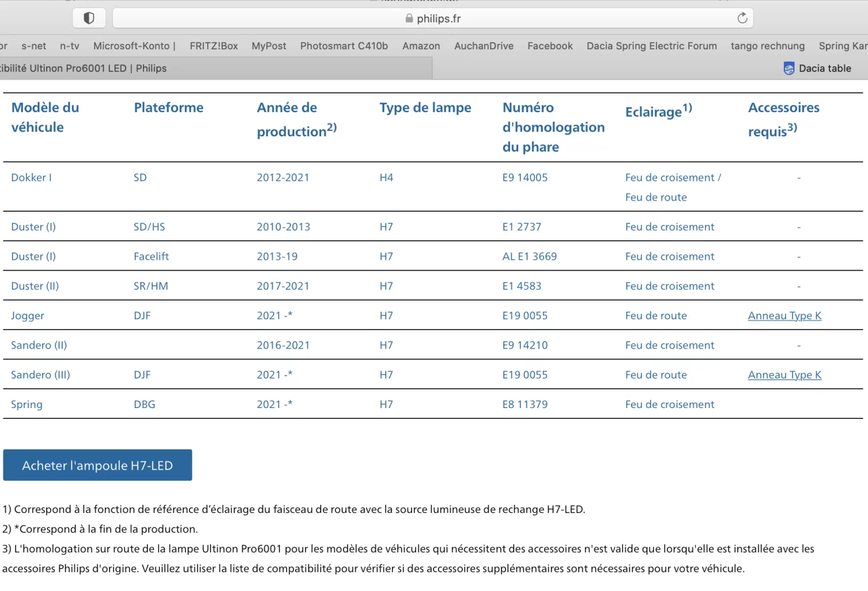
Task: Click the Accessoires requis column header
Action: tap(784, 119)
